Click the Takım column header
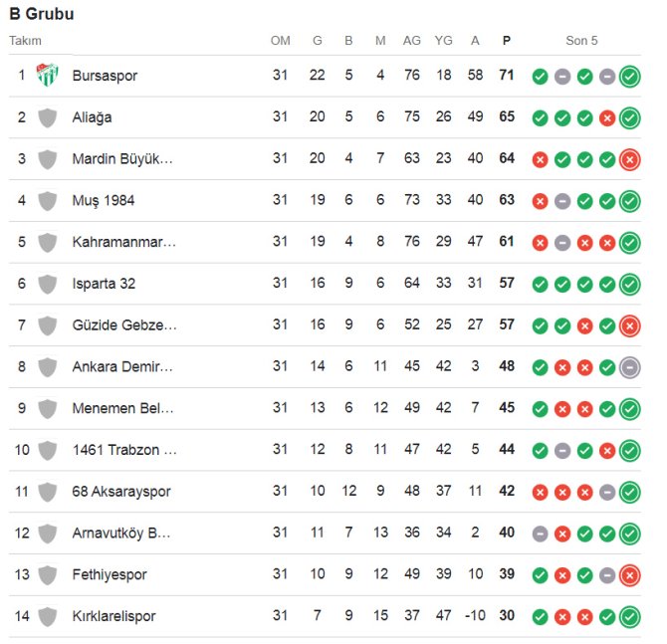Viewport: 667px width, 644px height. pyautogui.click(x=26, y=41)
